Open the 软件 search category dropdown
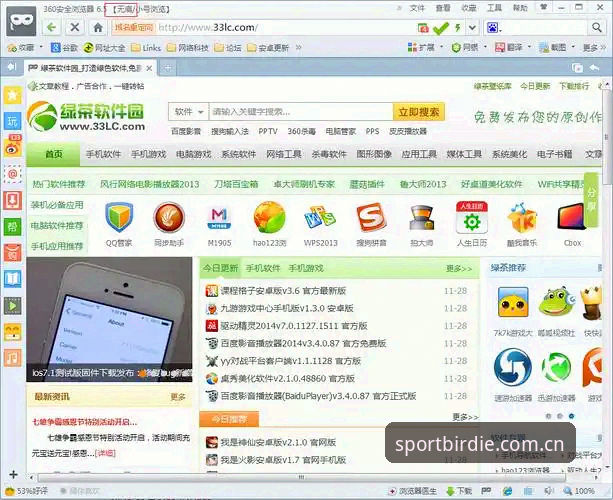613x500 pixels. pos(188,112)
